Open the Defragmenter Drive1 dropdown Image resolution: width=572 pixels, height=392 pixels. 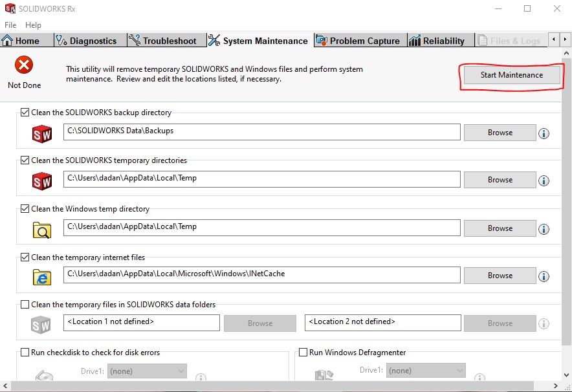(426, 371)
